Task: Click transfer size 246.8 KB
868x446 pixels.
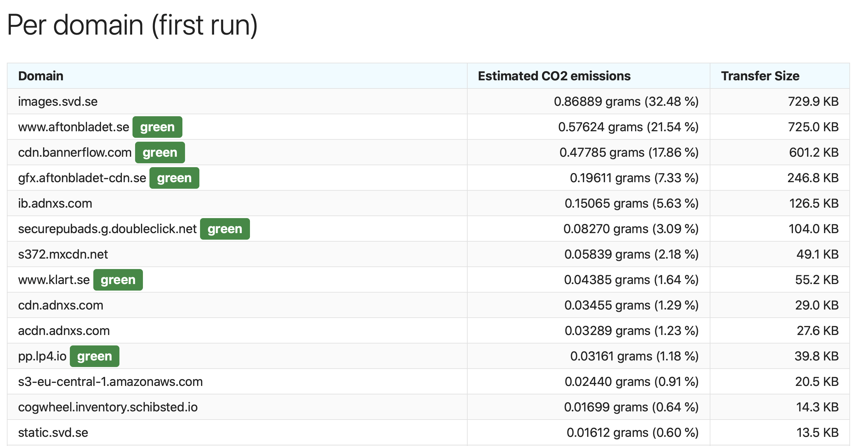Action: pyautogui.click(x=813, y=178)
